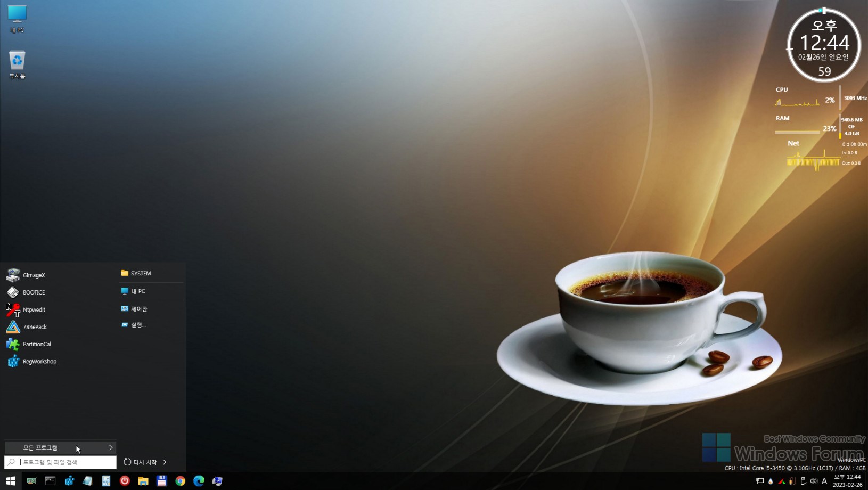This screenshot has width=868, height=490.
Task: Choose the 실행... menu entry
Action: tap(151, 325)
